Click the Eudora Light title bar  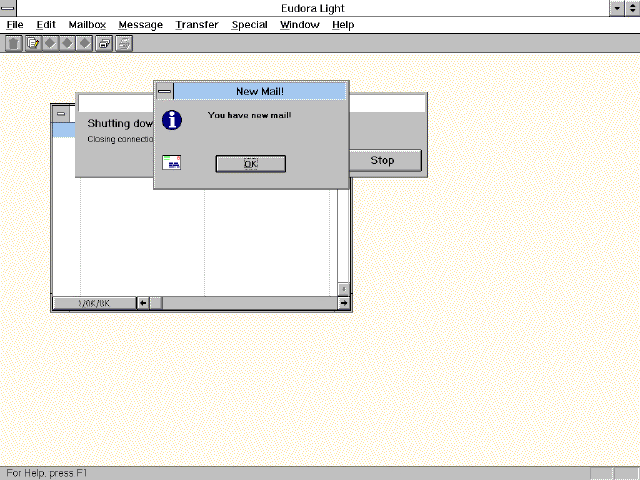313,8
